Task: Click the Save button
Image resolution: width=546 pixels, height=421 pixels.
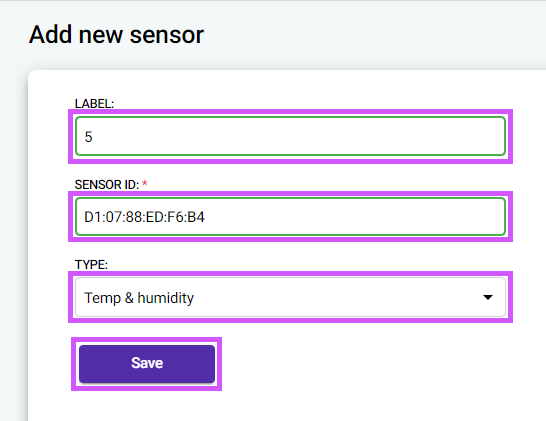Action: click(147, 364)
